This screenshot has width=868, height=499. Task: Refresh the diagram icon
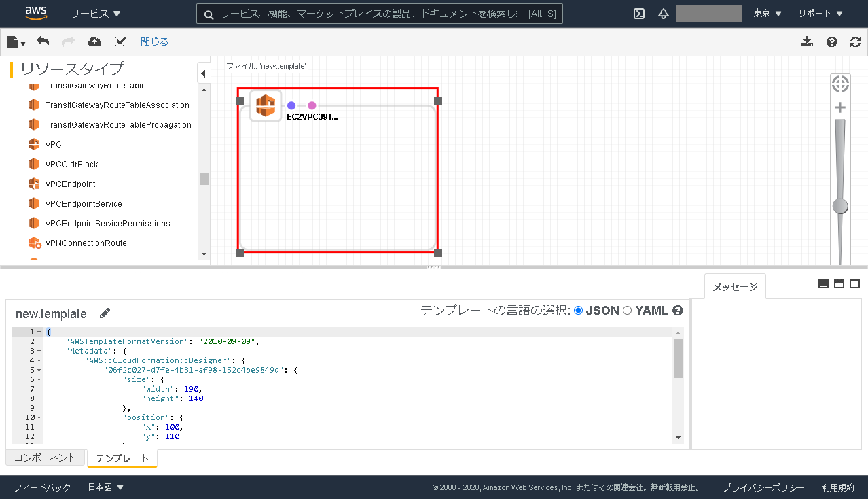(856, 41)
